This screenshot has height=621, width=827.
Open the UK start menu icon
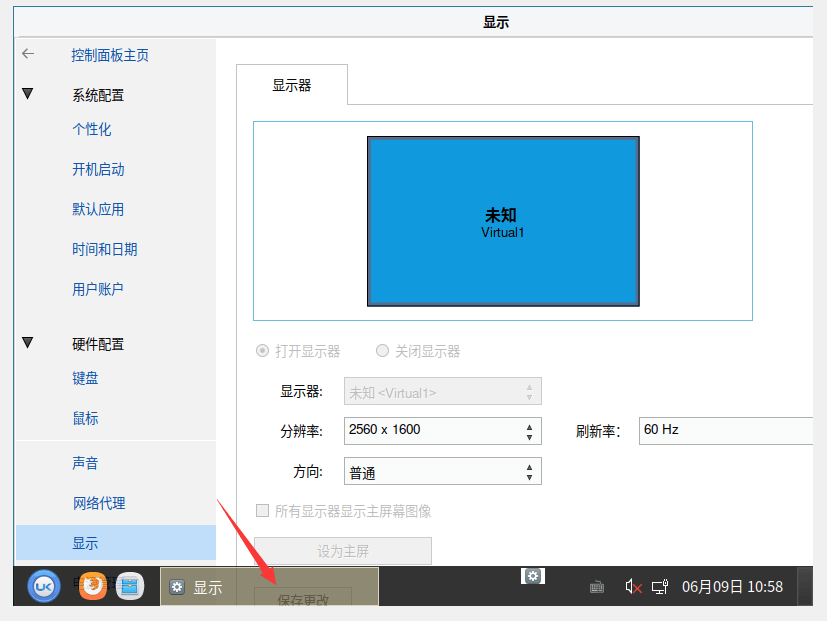tap(42, 587)
